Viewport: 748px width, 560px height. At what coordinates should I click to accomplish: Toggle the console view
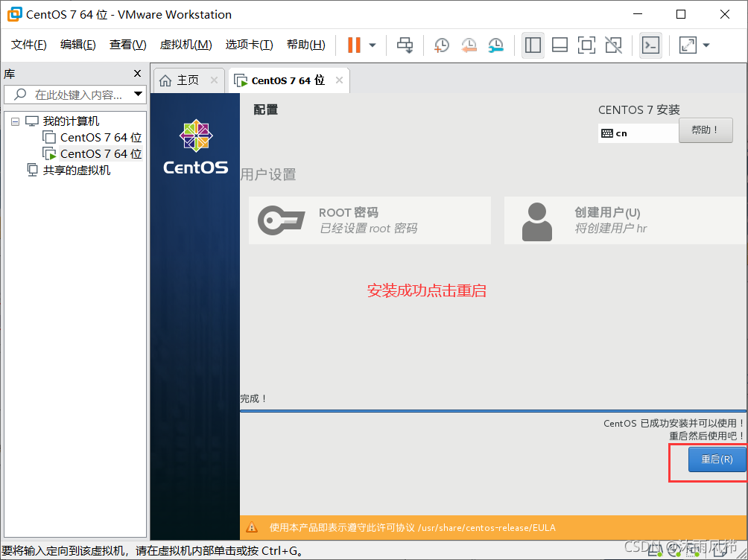click(650, 45)
